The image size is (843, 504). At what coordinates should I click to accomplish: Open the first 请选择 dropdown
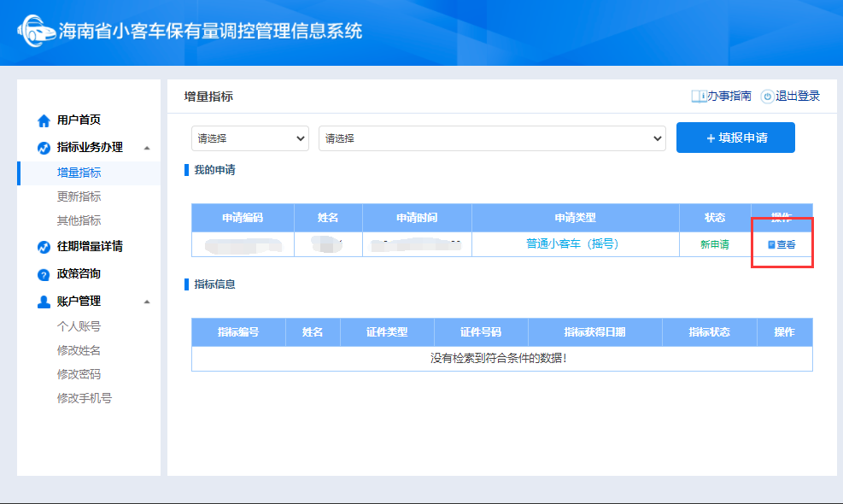[249, 138]
